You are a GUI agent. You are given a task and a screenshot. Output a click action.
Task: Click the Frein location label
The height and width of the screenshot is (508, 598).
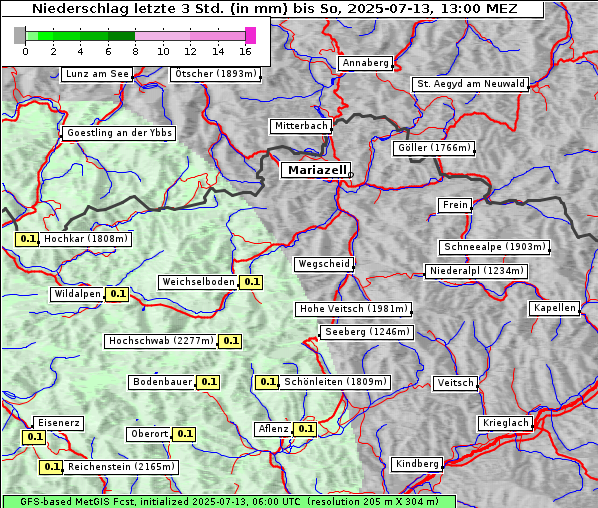[x=455, y=205]
